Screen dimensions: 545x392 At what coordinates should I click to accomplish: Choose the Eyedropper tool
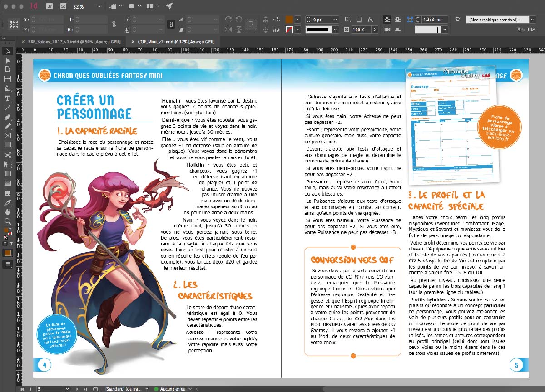coord(8,202)
